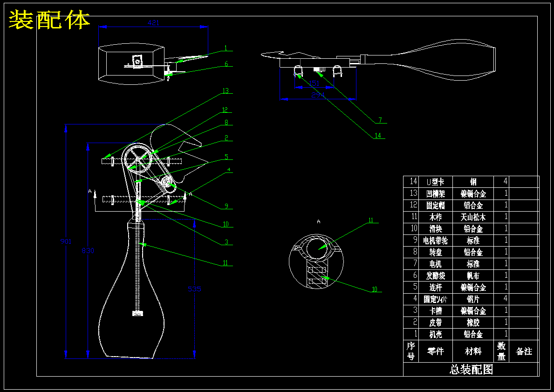Select the 皮带 part name cell
The width and height of the screenshot is (554, 392).
pyautogui.click(x=435, y=323)
